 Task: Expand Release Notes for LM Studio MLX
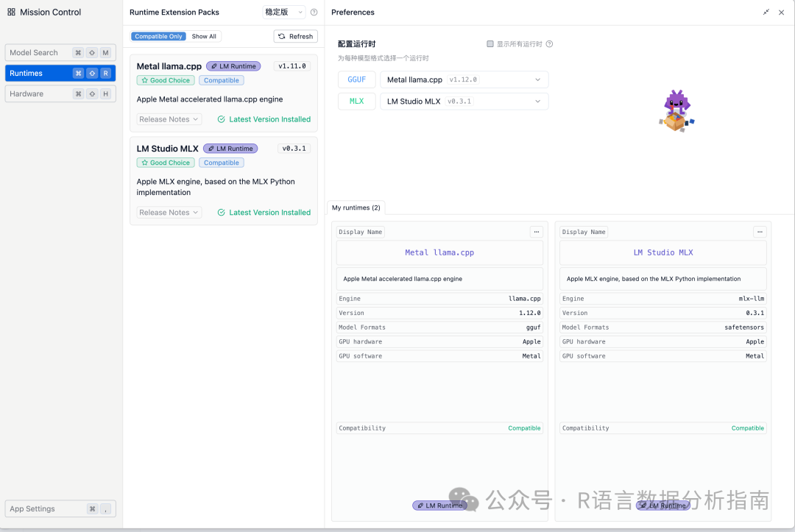[x=169, y=213]
